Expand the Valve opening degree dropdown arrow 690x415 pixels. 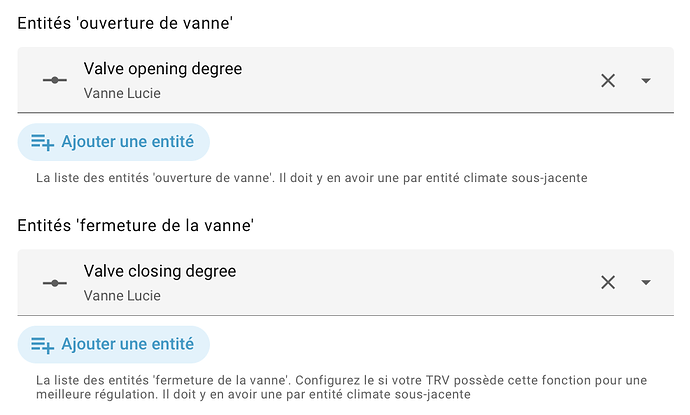[x=646, y=81]
